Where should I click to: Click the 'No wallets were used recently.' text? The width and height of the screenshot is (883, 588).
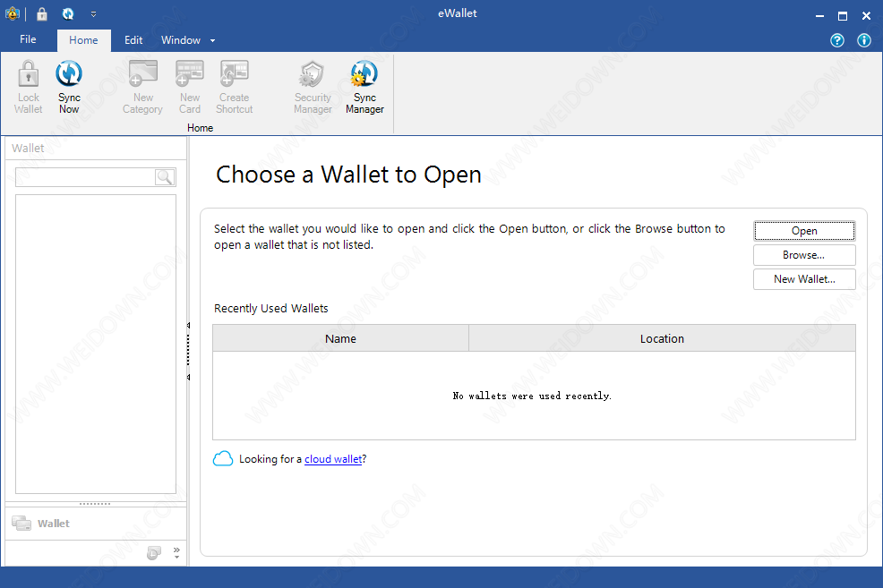pos(532,396)
